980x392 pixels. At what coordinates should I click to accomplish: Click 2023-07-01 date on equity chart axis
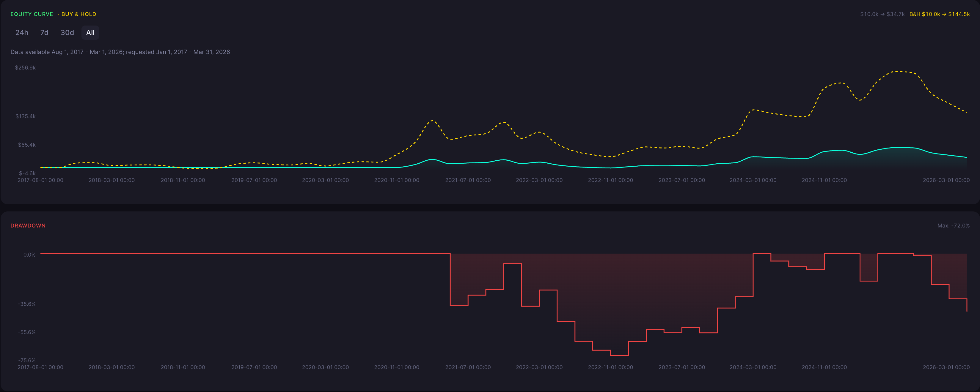682,180
